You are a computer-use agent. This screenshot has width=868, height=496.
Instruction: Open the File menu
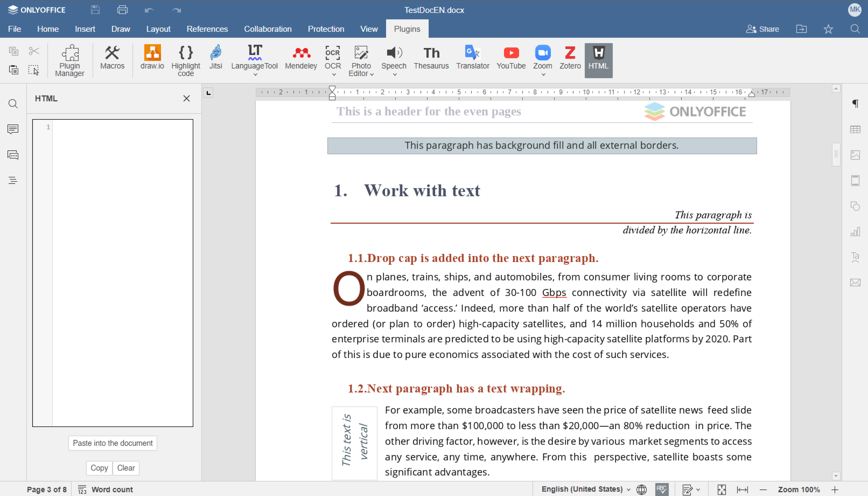tap(14, 29)
